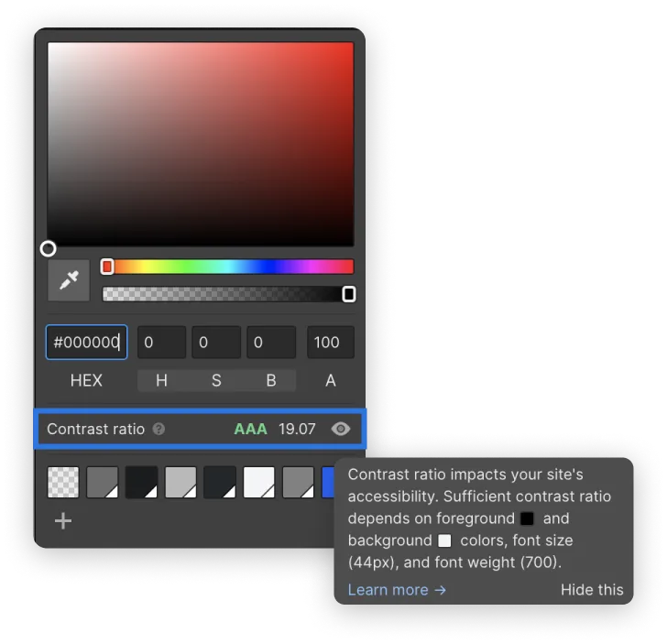Select the blue color swatch
The width and height of the screenshot is (667, 644).
(328, 482)
